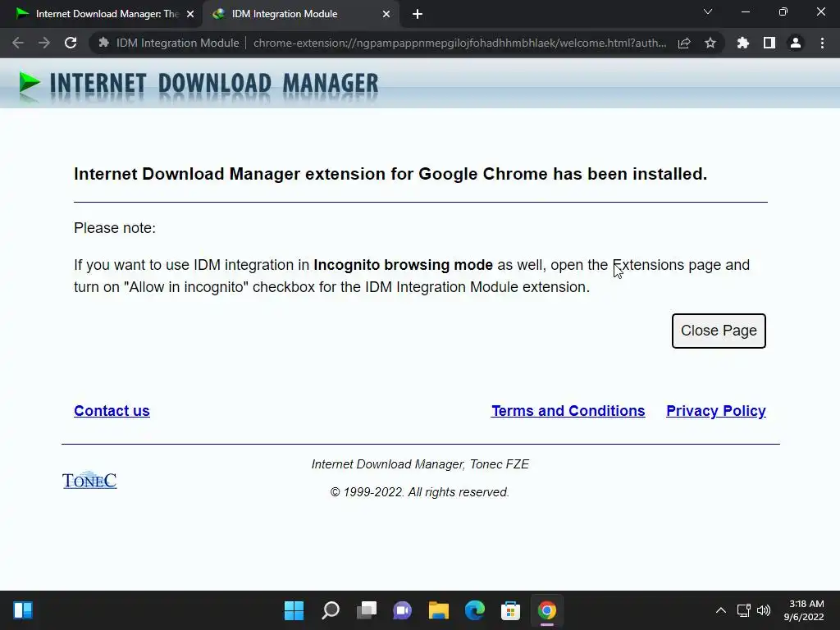The height and width of the screenshot is (630, 840).
Task: Open the Windows Start menu
Action: (294, 610)
